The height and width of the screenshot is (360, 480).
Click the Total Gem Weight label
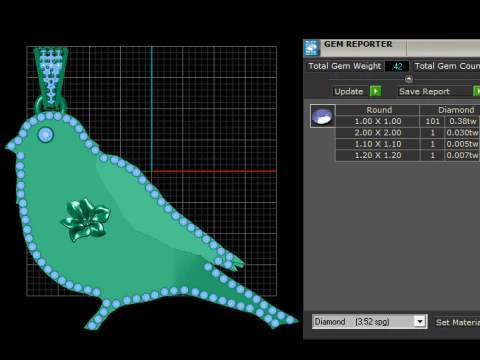point(345,66)
